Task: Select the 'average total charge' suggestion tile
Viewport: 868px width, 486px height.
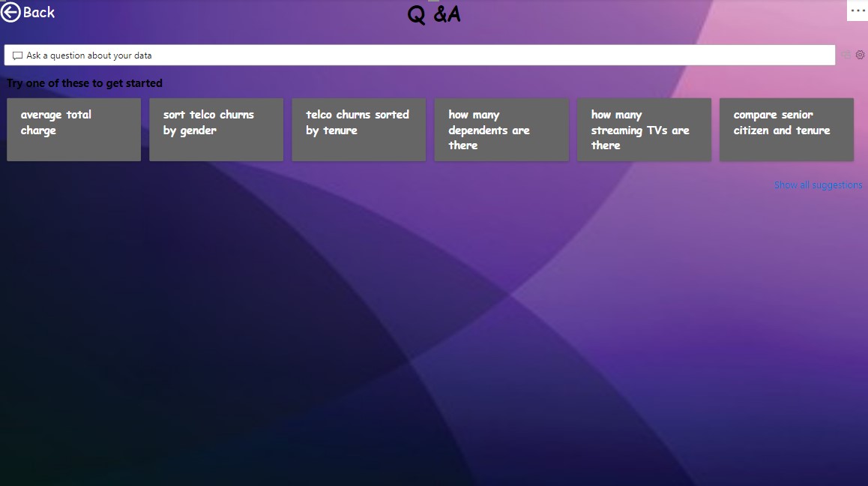Action: pyautogui.click(x=73, y=129)
